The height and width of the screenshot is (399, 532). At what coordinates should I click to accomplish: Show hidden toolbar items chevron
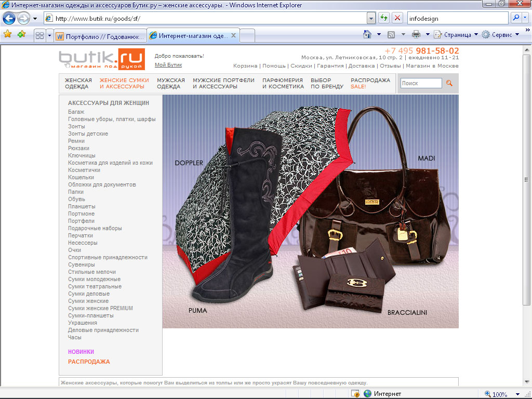pos(528,30)
